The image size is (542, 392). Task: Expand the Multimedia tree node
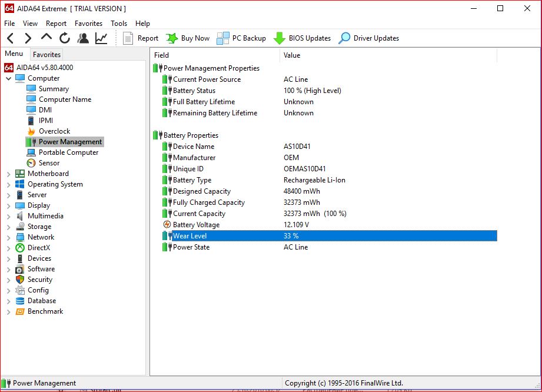[9, 217]
